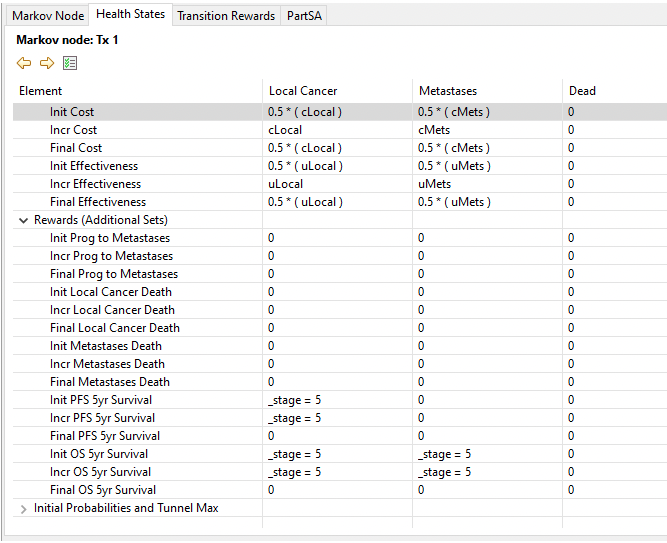Select Final Prog to Metastases row
Viewport: 667px width, 543px height.
tap(340, 274)
